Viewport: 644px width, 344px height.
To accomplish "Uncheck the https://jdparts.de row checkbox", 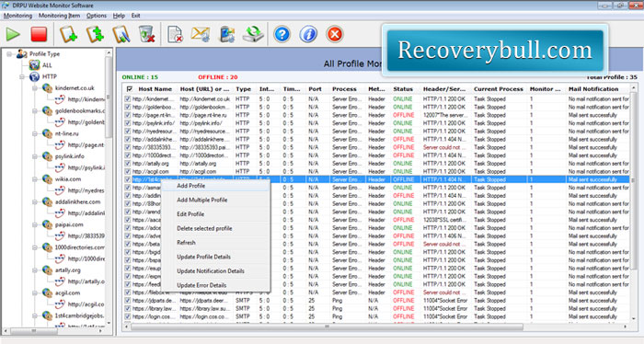I will (128, 301).
